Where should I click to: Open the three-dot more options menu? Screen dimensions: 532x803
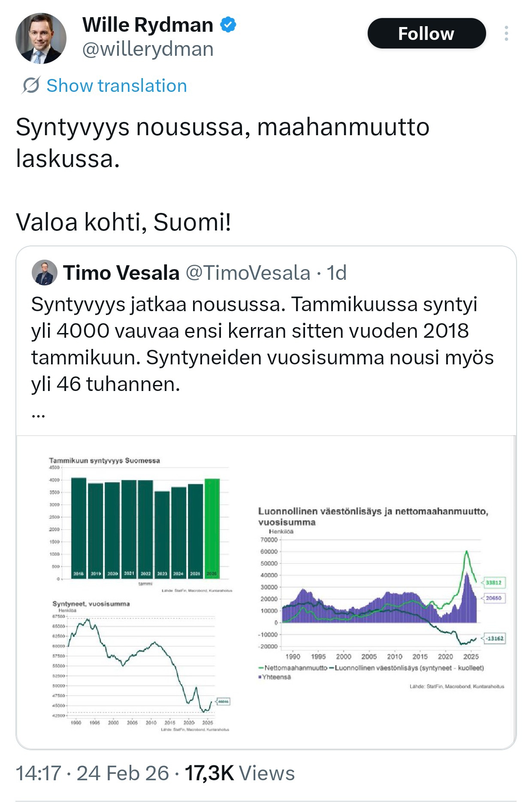coord(506,33)
